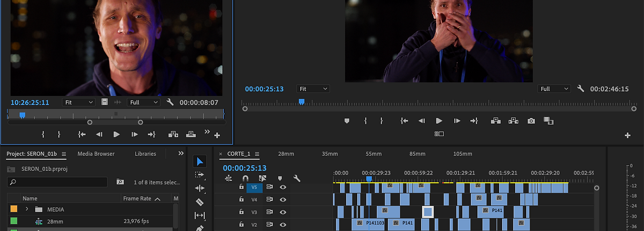Step forward one frame in Program Monitor
The width and height of the screenshot is (644, 231).
click(457, 121)
